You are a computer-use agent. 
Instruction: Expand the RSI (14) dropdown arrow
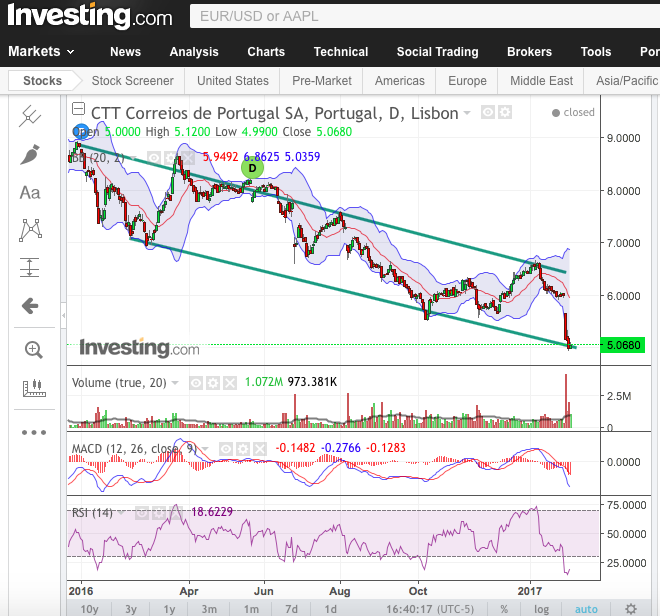[x=121, y=513]
